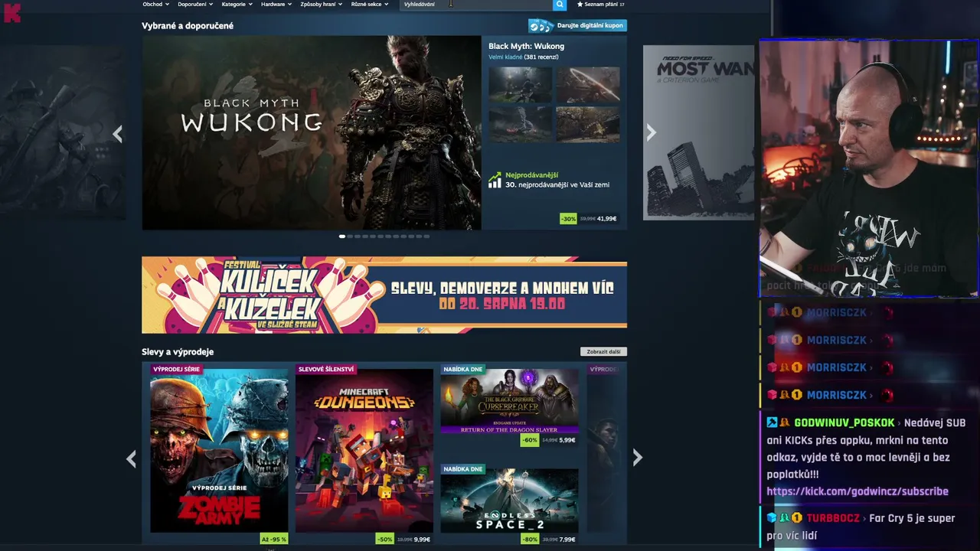Click the left arrow of Slevy a výprodeje
The width and height of the screenshot is (980, 551).
[x=131, y=458]
